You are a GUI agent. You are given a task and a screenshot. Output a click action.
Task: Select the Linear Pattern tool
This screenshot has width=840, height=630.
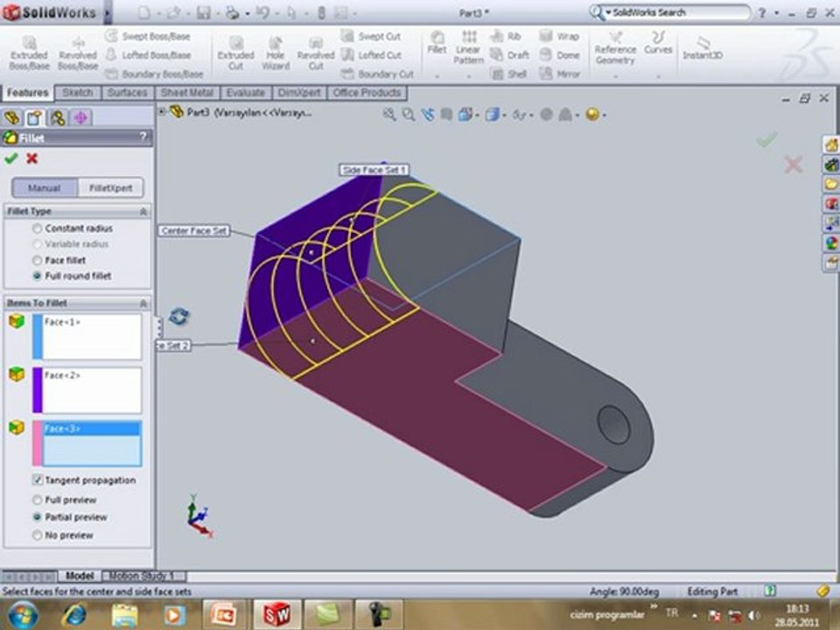pyautogui.click(x=469, y=47)
